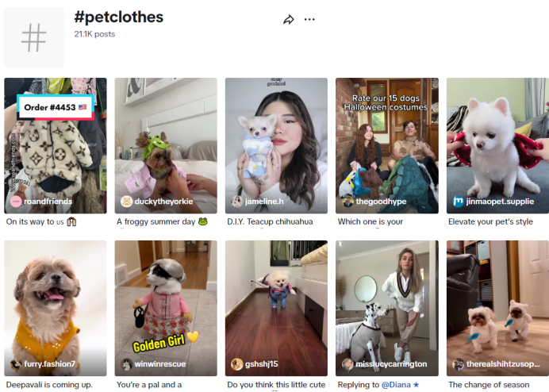Click furry.fashion7 profile avatar
Screen dimensions: 549x392
16,364
